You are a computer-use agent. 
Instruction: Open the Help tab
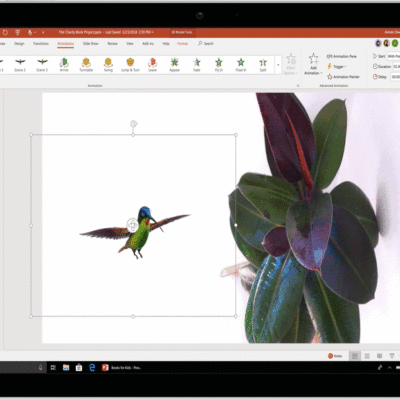tap(166, 44)
